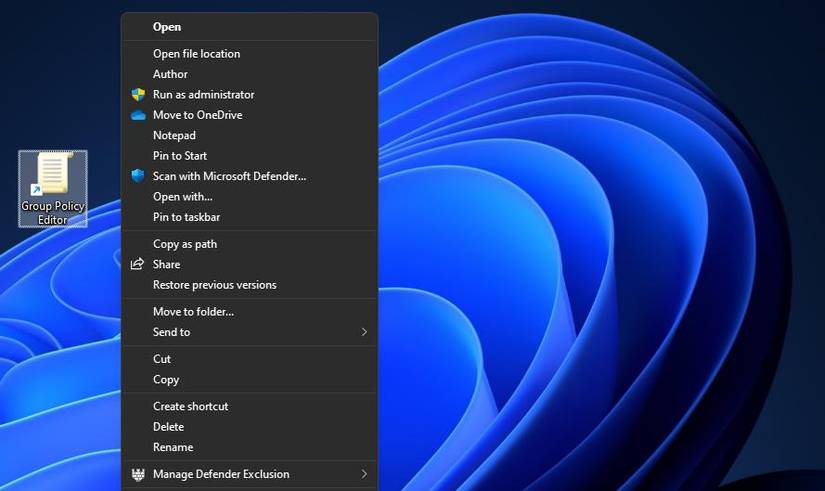Click the OneDrive cloud icon

138,115
